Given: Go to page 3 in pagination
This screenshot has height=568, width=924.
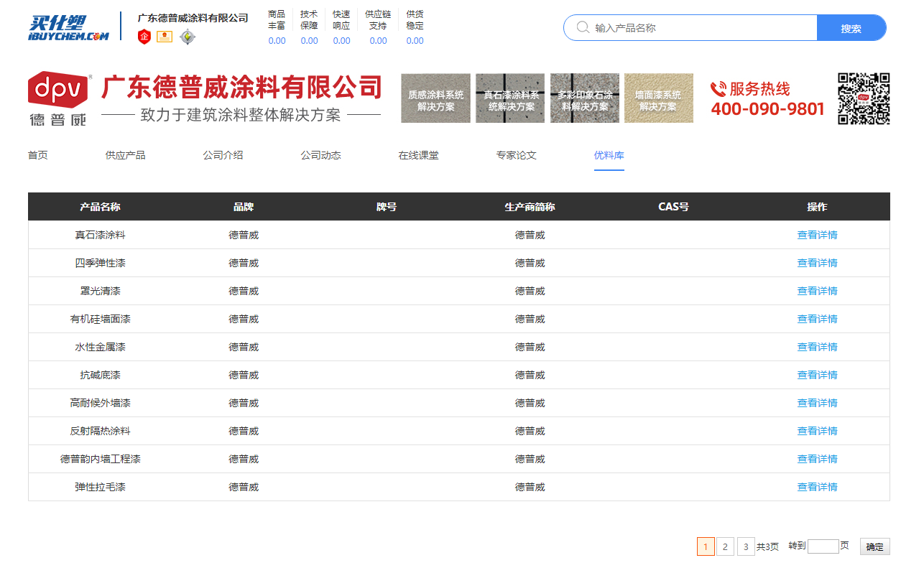Looking at the screenshot, I should point(746,546).
